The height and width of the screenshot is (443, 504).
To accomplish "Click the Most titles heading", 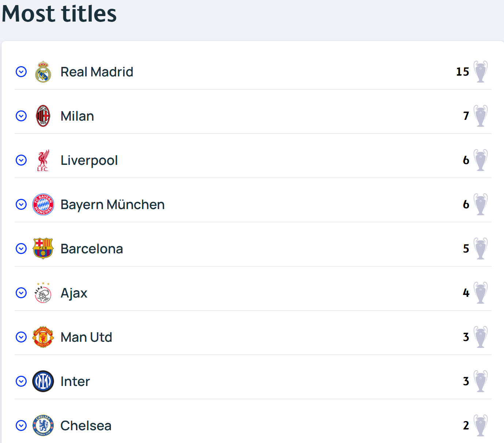I will pyautogui.click(x=59, y=14).
